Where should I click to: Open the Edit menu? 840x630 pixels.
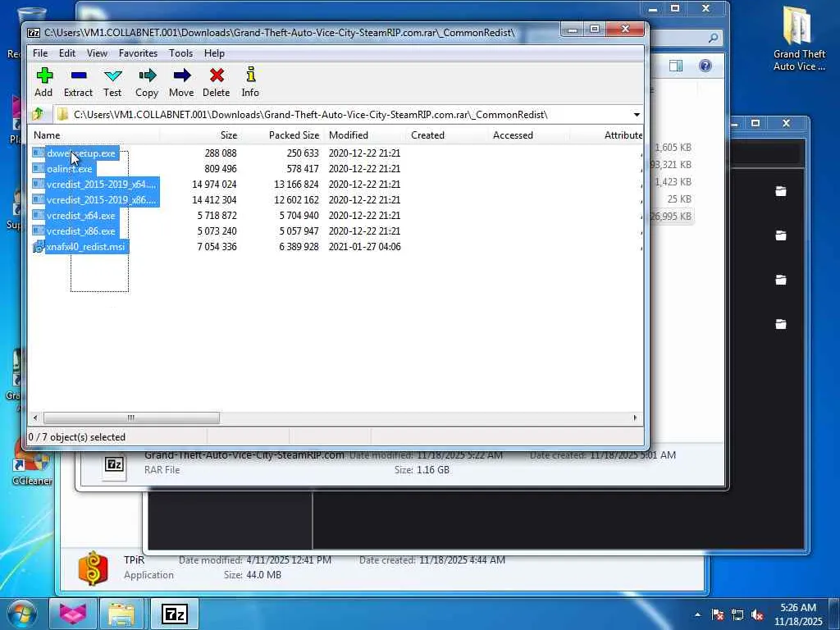pos(67,53)
